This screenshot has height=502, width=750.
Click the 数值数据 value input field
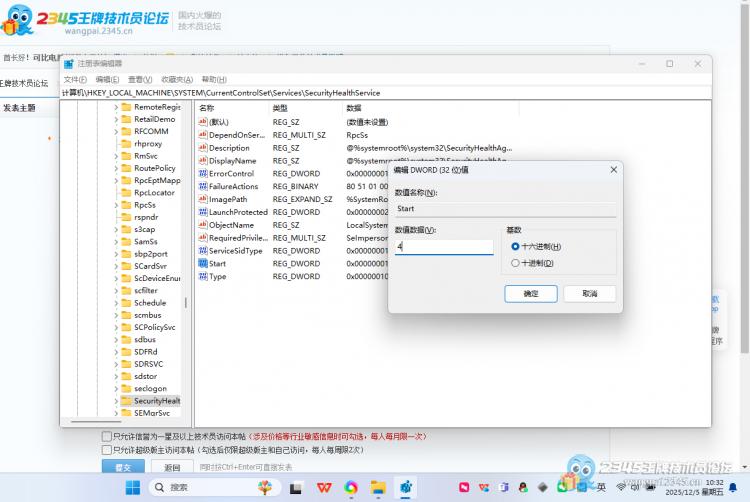point(444,246)
